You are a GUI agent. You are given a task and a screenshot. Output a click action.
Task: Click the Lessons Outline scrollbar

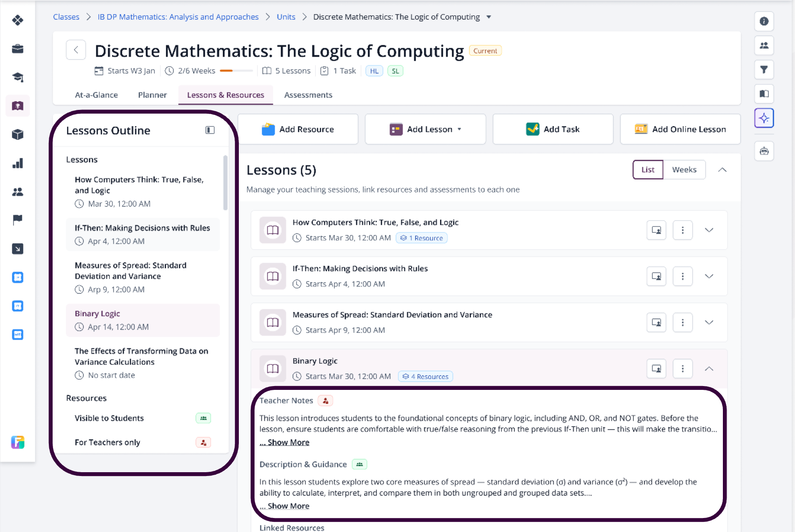(x=225, y=182)
